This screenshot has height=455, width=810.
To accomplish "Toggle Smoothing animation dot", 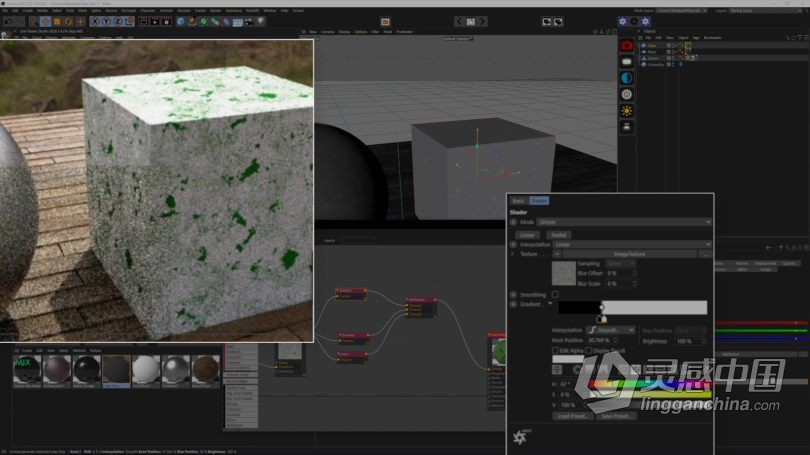I will 513,294.
